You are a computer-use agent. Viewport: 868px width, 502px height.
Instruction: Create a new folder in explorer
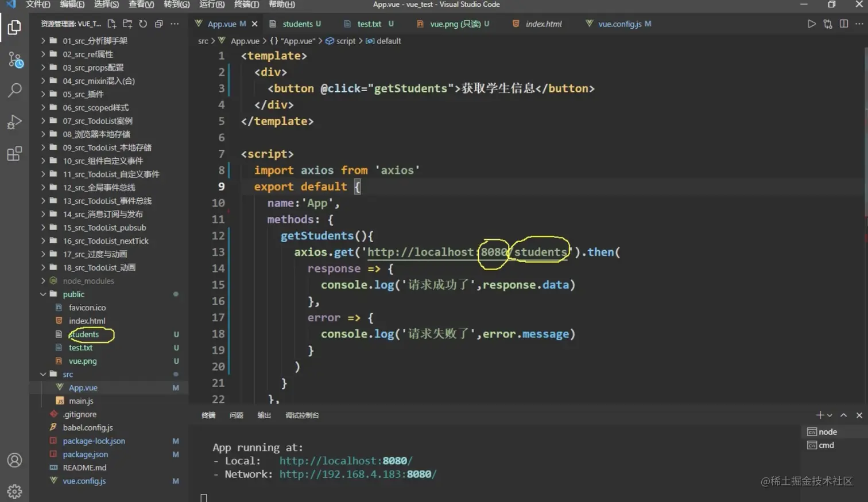[x=127, y=24]
